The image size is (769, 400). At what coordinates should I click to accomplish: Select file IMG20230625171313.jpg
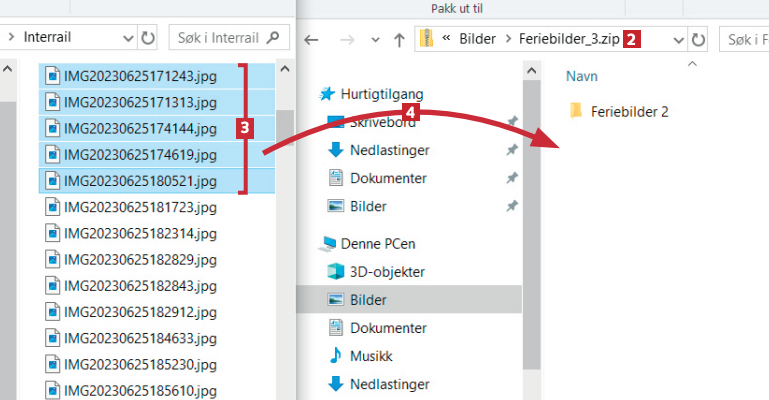click(x=157, y=102)
